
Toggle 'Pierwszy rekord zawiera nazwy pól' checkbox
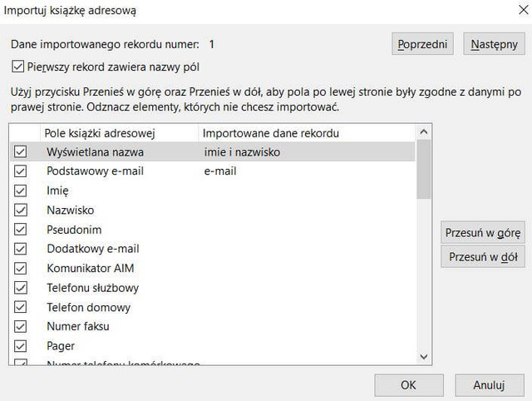click(18, 67)
